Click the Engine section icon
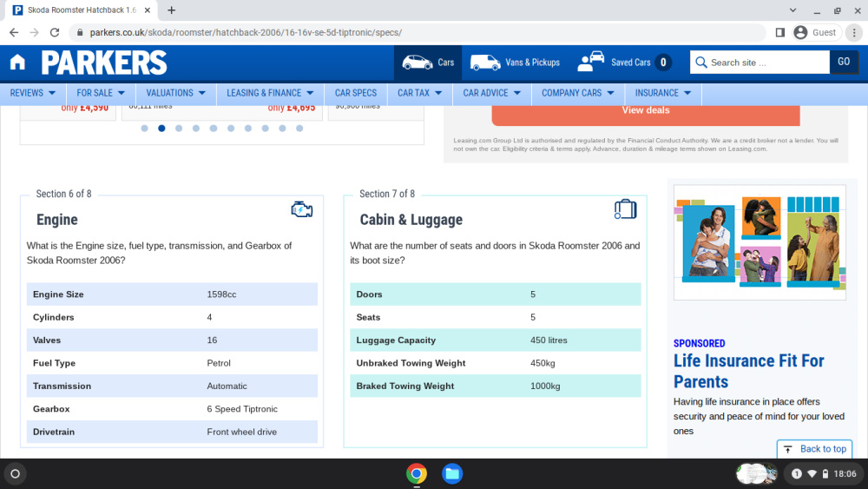The width and height of the screenshot is (868, 489). point(302,209)
